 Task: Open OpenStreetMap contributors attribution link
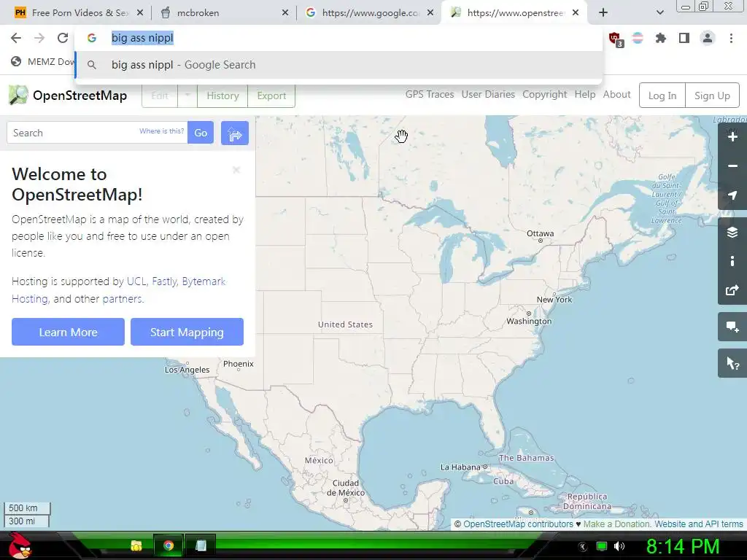(x=518, y=524)
